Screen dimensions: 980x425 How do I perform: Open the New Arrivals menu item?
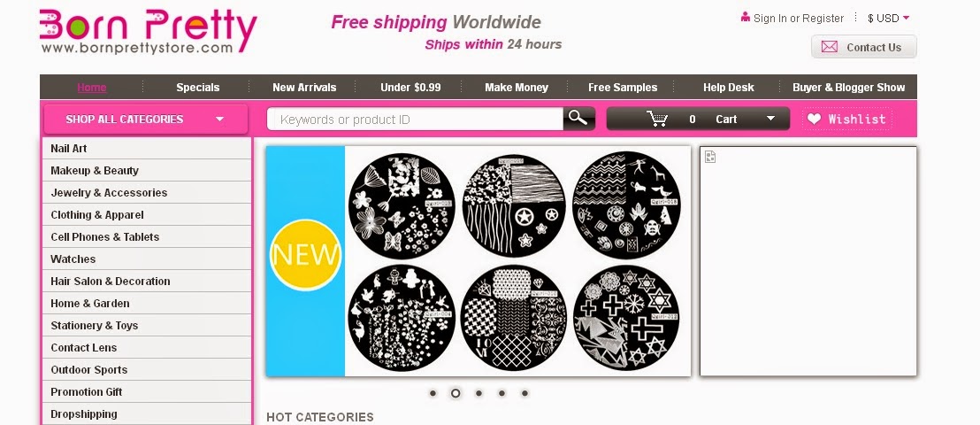pos(304,88)
